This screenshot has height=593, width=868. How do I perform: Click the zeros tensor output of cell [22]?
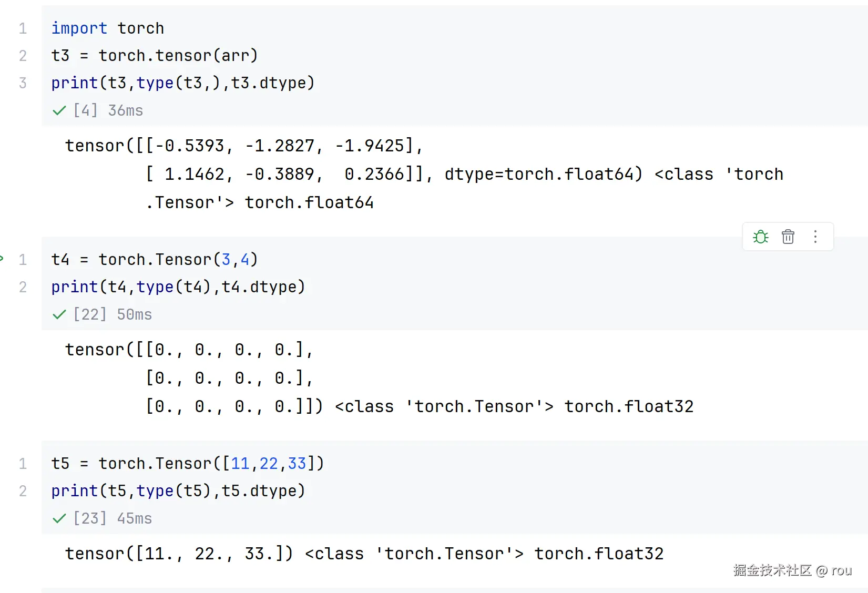tap(379, 378)
